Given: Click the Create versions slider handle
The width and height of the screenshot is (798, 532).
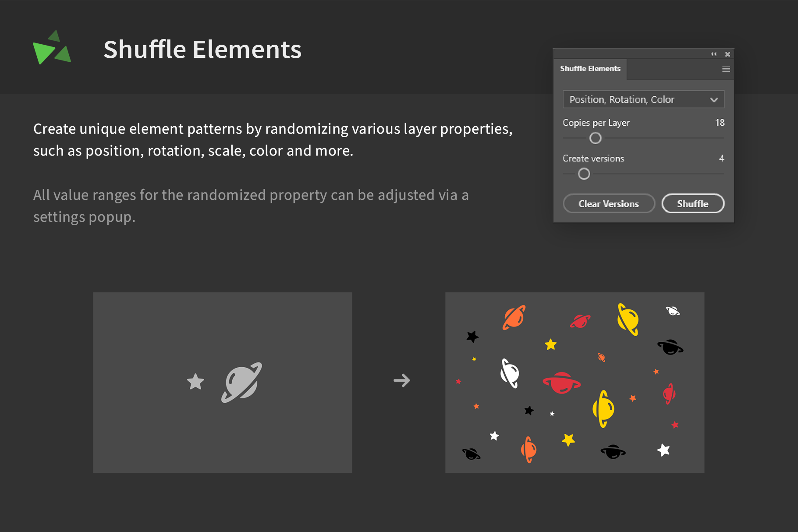Looking at the screenshot, I should pyautogui.click(x=584, y=174).
